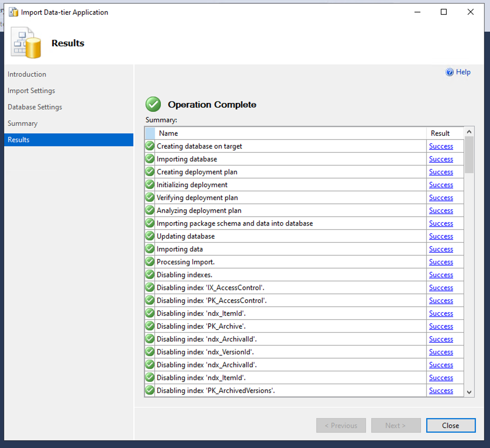The width and height of the screenshot is (490, 448).
Task: Select the 'Updating database' row text
Action: [186, 236]
